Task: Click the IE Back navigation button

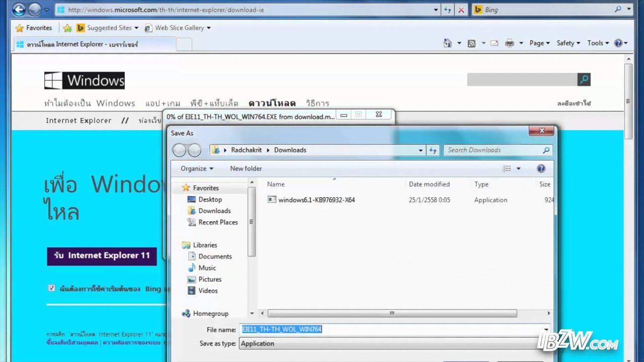Action: (19, 10)
